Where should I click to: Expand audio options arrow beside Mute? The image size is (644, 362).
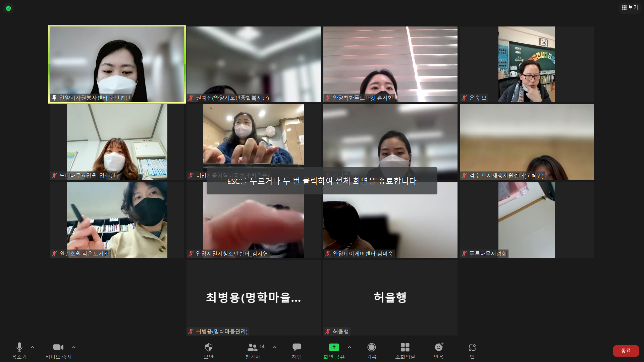[33, 347]
